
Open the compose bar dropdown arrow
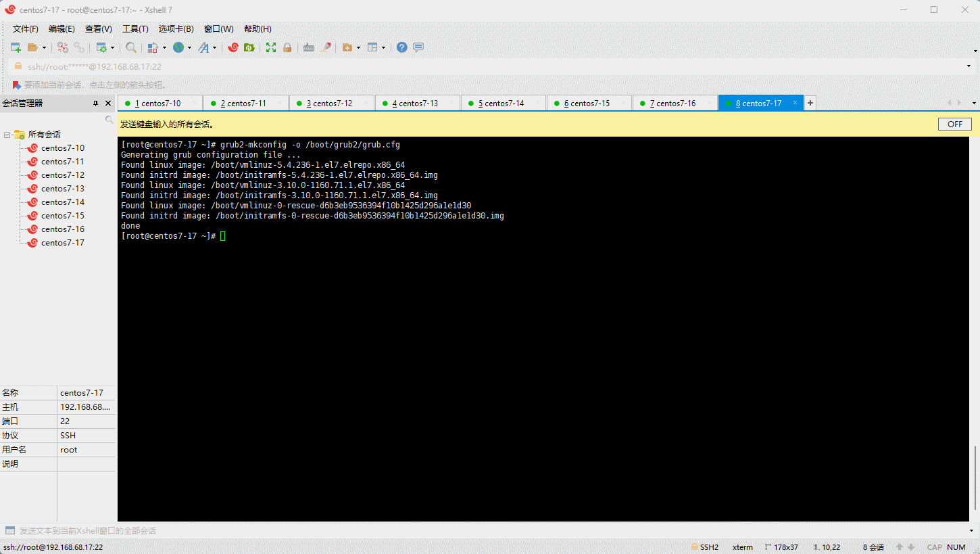(973, 531)
